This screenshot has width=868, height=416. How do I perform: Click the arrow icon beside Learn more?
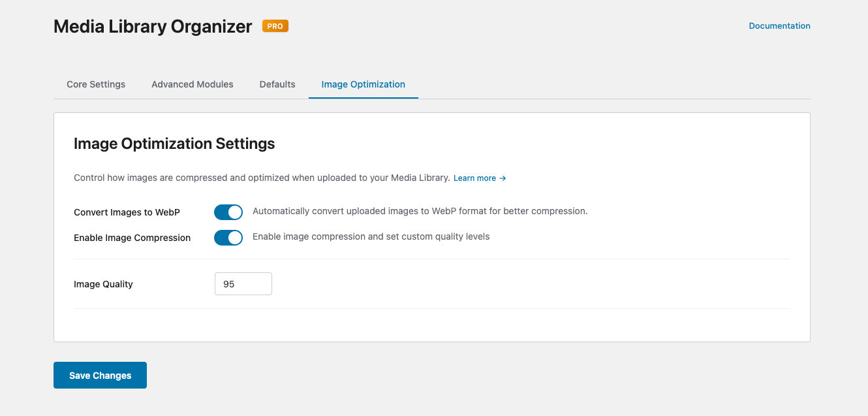[x=503, y=178]
